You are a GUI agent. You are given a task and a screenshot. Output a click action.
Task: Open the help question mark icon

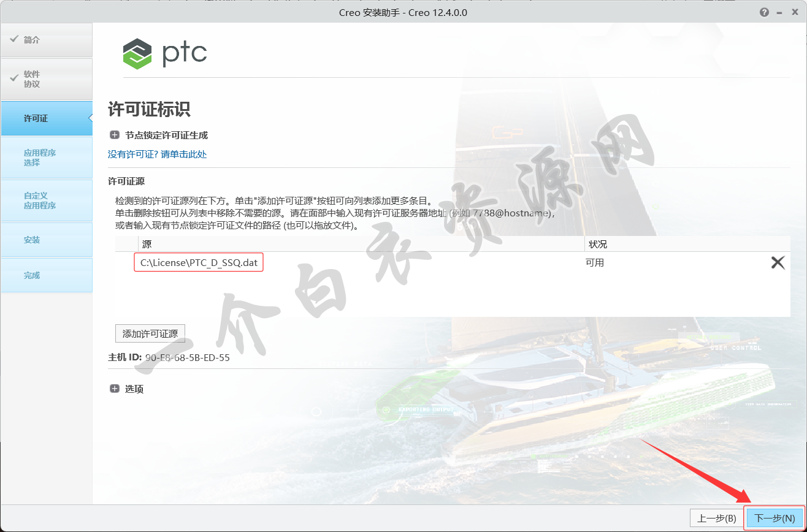click(x=764, y=12)
